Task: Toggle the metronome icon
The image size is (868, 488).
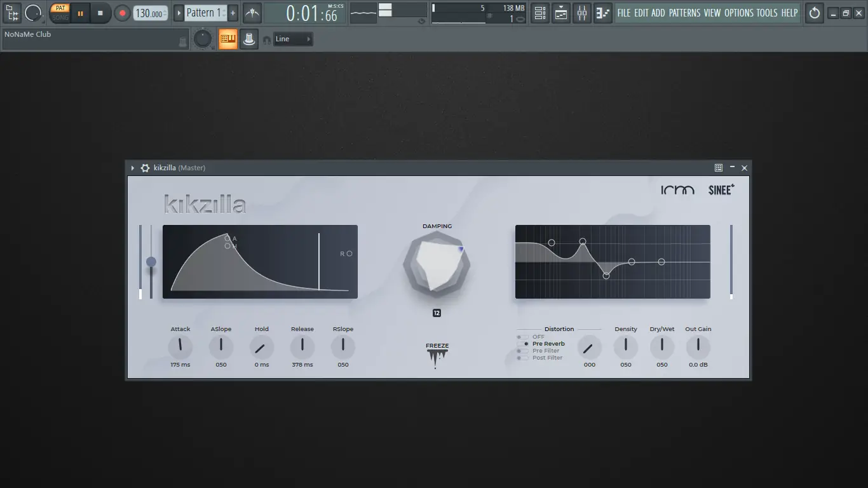Action: (252, 13)
